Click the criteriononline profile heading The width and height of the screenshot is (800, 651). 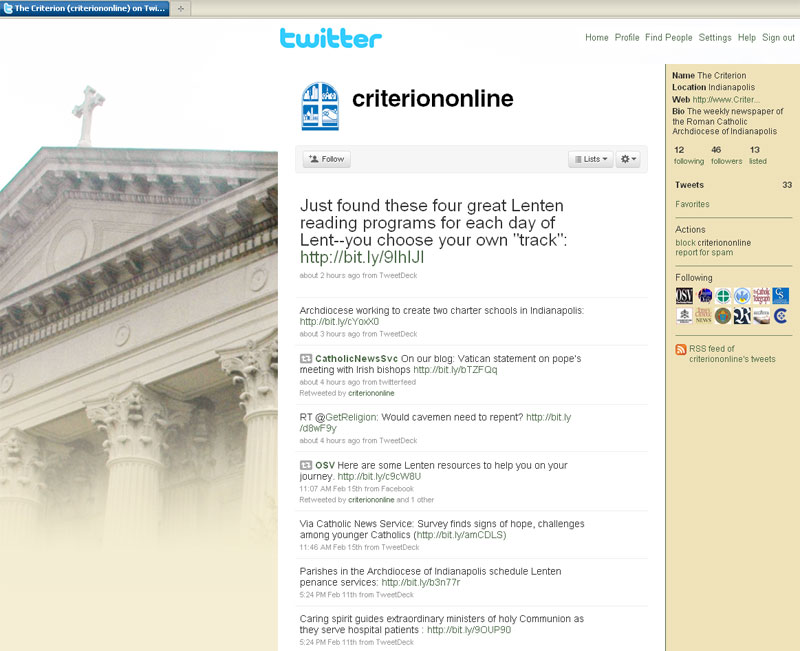(433, 98)
